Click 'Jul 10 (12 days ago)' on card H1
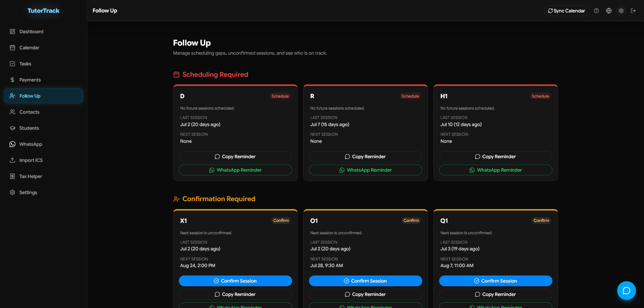 (x=461, y=124)
